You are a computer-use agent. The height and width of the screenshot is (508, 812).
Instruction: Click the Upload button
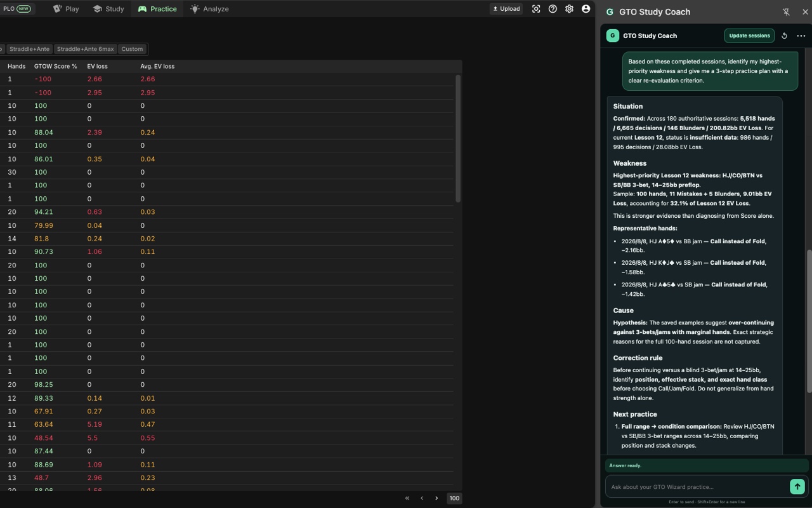click(506, 9)
